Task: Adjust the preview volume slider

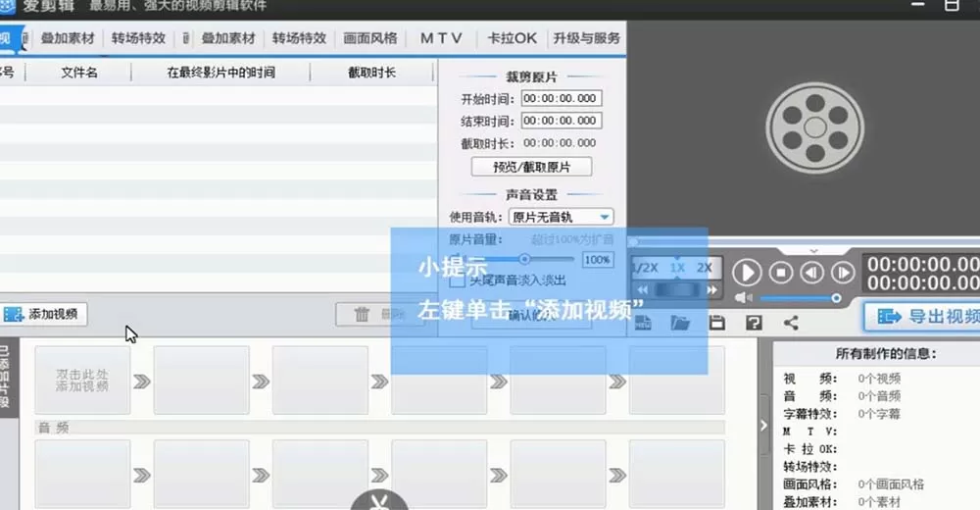Action: coord(801,298)
